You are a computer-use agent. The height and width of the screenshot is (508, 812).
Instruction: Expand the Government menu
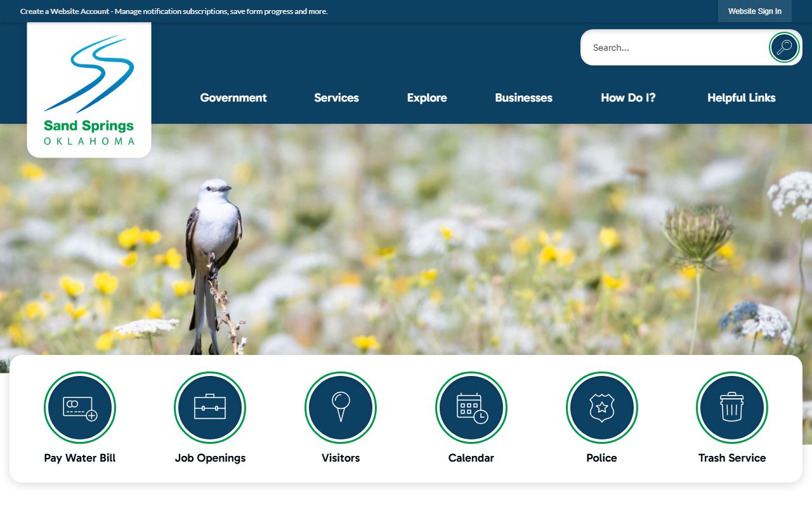(x=233, y=98)
